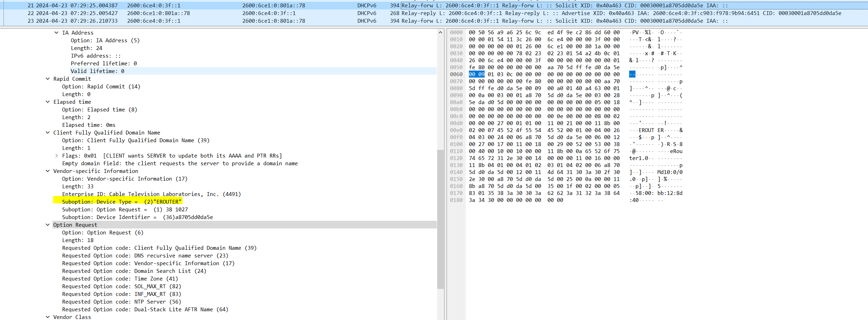
Task: Select Requested Option code: INF_MAX_RT (83)
Action: [x=122, y=294]
